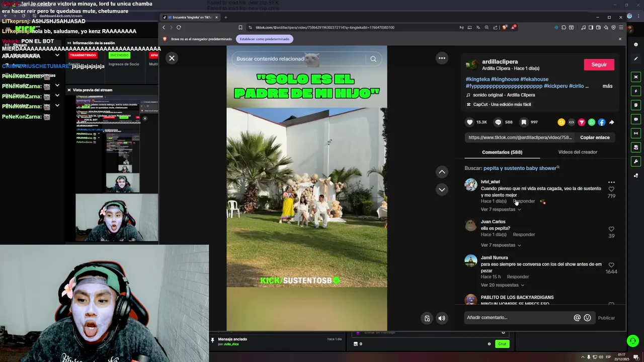Click the embed code icon
This screenshot has height=362, width=644.
point(572,122)
